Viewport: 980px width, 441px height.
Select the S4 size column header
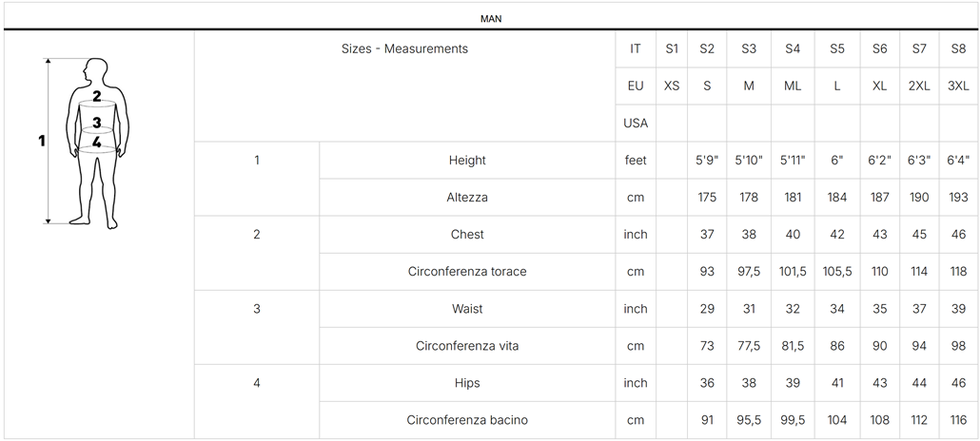pyautogui.click(x=793, y=48)
